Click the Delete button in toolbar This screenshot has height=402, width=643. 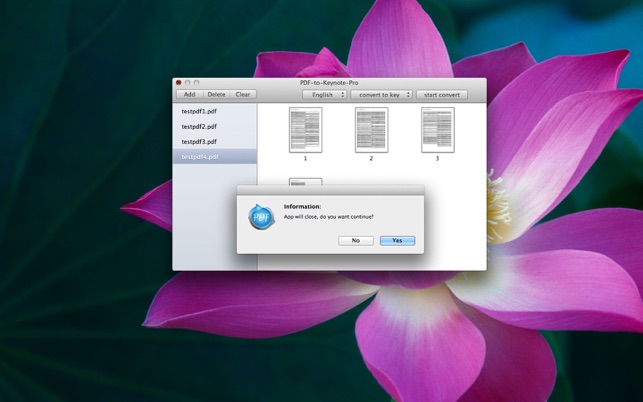[x=216, y=94]
